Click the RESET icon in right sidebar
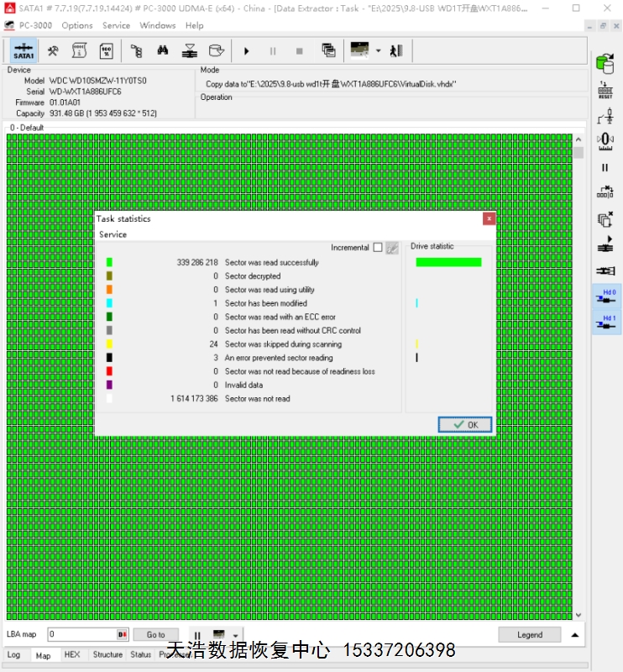Viewport: 623px width, 672px height. point(605,92)
